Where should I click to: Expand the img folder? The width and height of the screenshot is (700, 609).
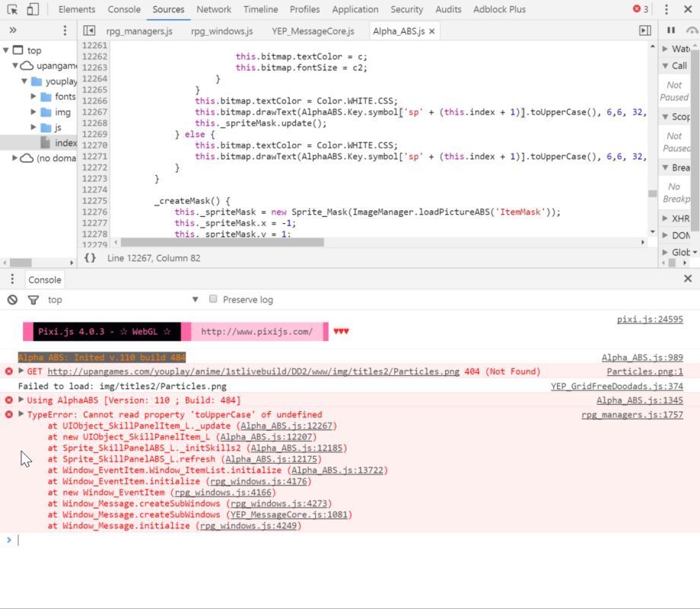pos(33,112)
